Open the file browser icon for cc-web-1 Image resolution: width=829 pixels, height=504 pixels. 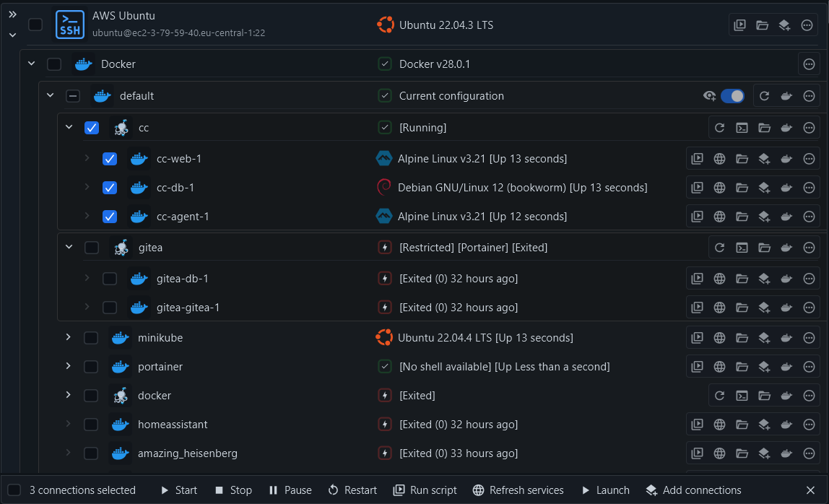pos(742,159)
